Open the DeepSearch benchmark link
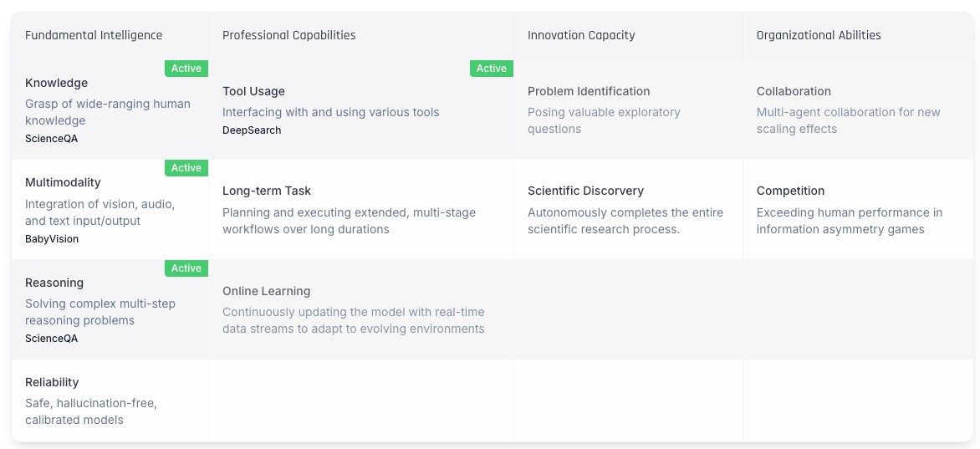 click(x=252, y=130)
